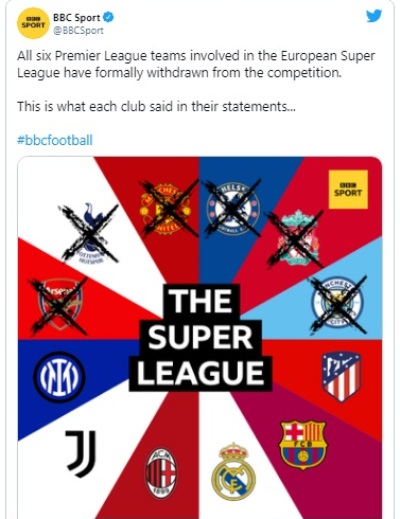The height and width of the screenshot is (519, 400).
Task: Click the crossed-out Chelsea crest
Action: pyautogui.click(x=233, y=208)
